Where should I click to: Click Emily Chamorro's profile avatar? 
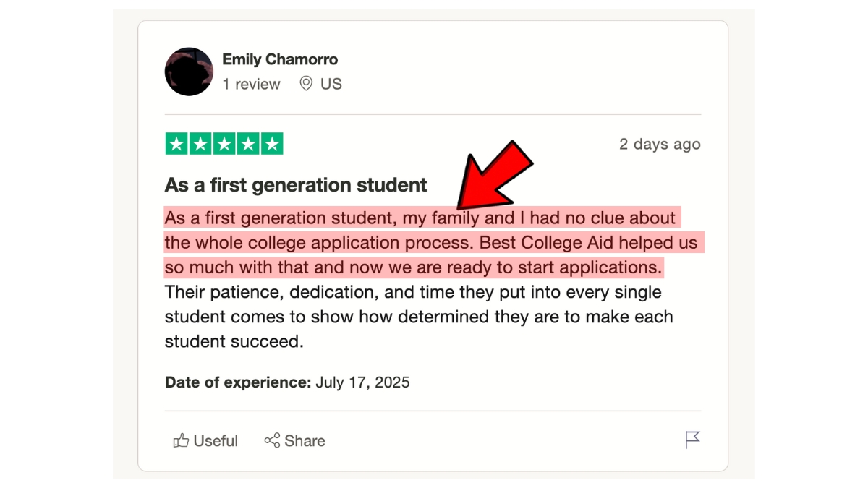[x=189, y=72]
